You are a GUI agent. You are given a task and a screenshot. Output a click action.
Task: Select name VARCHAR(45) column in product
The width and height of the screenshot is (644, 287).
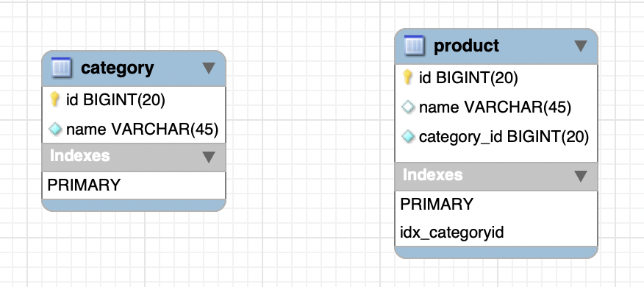click(496, 107)
